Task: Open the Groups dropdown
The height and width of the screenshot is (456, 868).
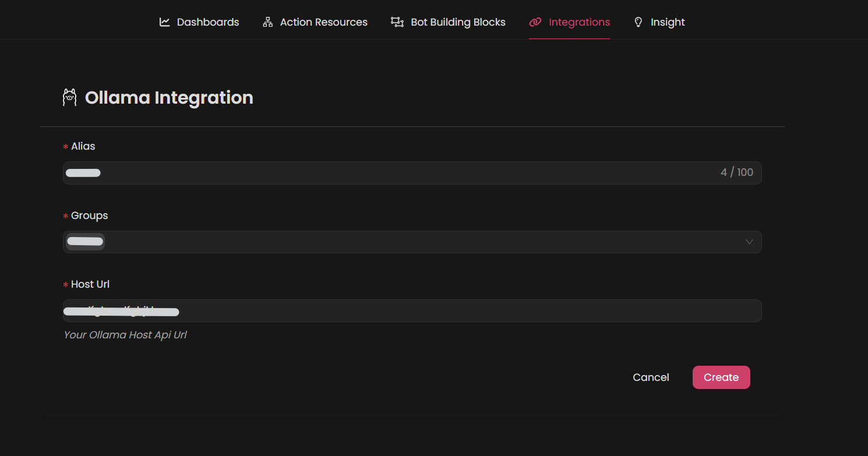Action: pos(412,242)
